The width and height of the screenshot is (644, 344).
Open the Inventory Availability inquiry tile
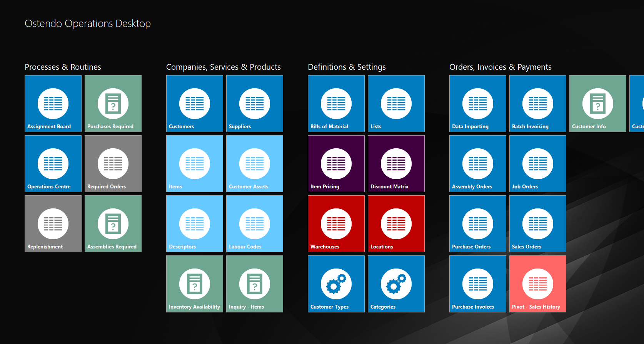tap(195, 284)
